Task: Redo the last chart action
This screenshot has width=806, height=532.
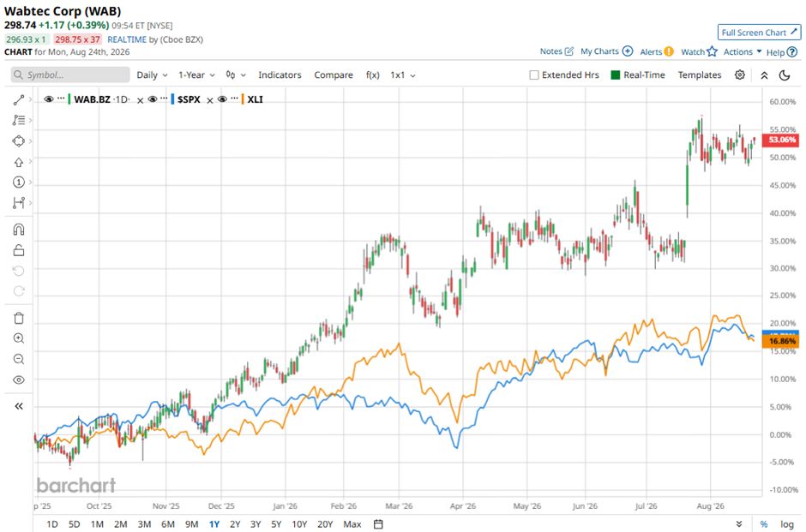Action: point(19,291)
